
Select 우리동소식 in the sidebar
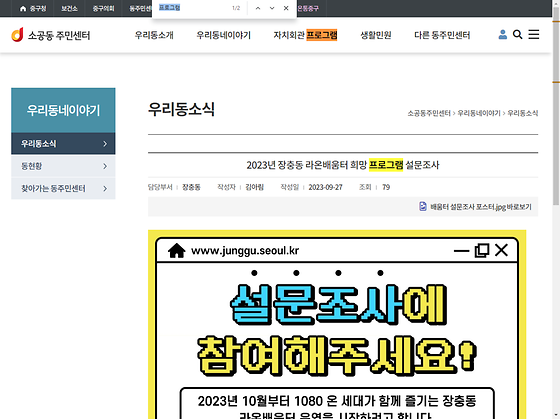point(63,144)
